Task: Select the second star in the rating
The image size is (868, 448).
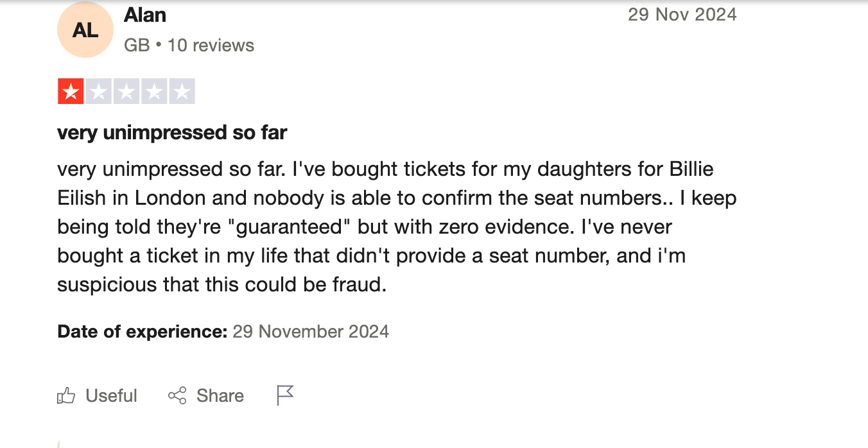Action: 98,91
